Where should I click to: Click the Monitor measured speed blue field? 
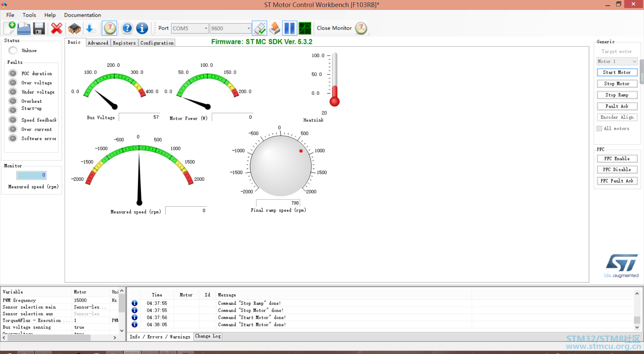tap(31, 175)
